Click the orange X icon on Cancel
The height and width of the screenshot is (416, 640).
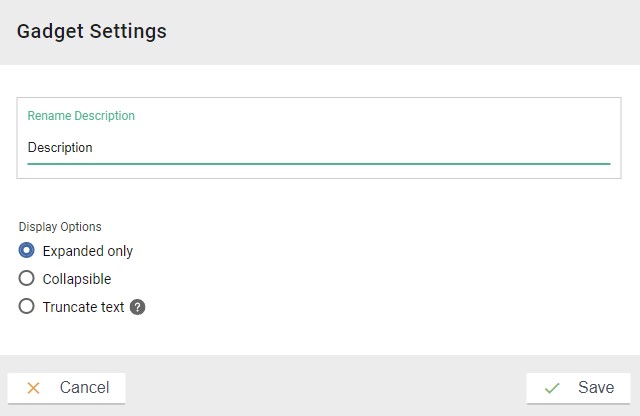click(x=34, y=388)
